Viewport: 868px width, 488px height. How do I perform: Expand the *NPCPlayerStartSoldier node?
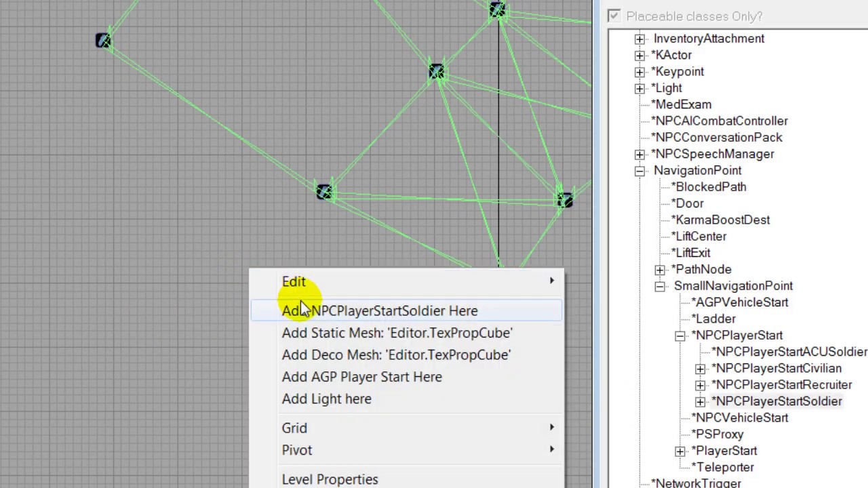click(701, 401)
